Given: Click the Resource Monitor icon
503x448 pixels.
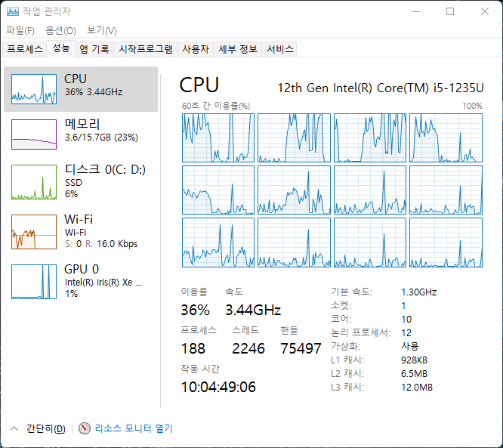Looking at the screenshot, I should (84, 428).
